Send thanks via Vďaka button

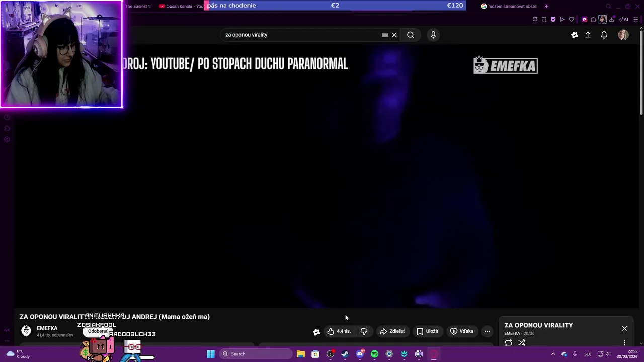[x=461, y=331]
